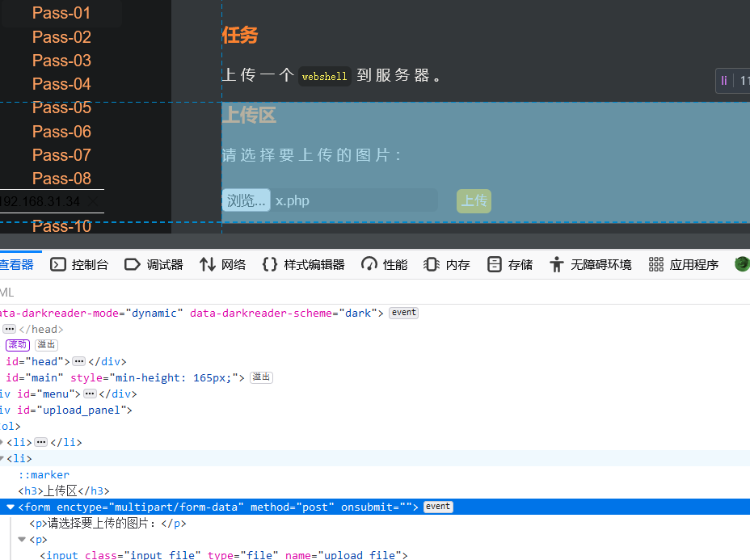Select the ::marker pseudo-element row

44,475
